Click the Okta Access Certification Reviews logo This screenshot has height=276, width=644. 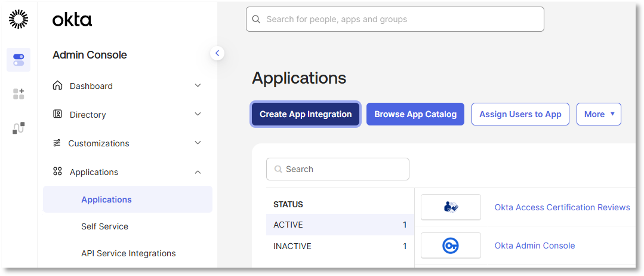tap(451, 207)
